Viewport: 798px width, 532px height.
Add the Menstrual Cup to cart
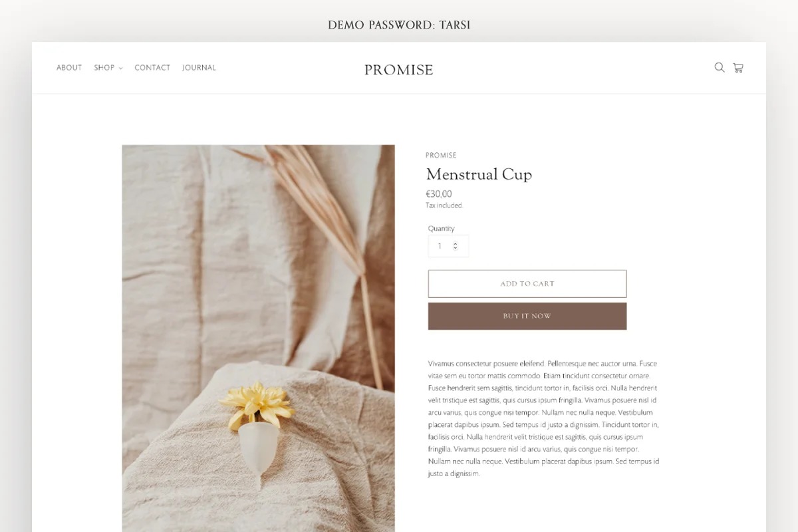point(527,284)
